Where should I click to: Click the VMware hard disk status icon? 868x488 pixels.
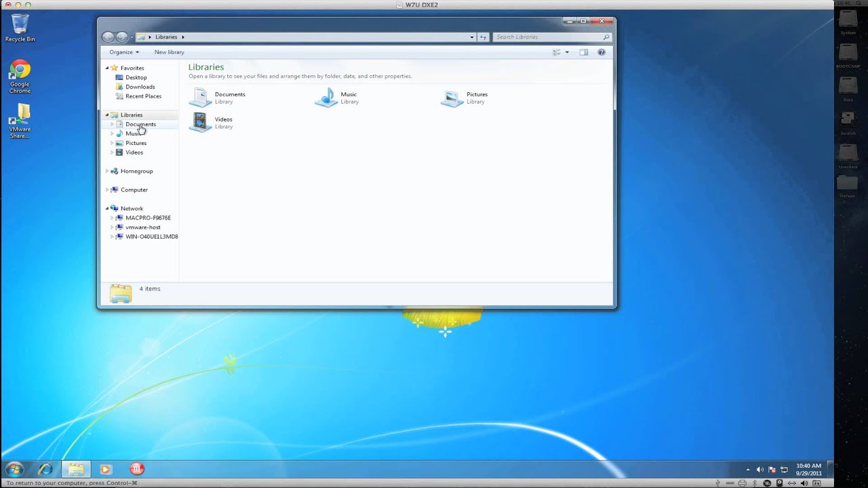coord(780,483)
